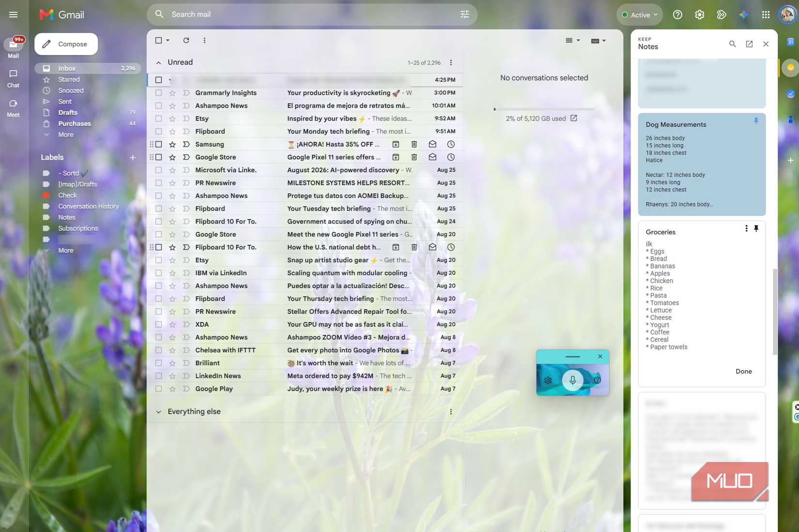Open the Inbox folder
The width and height of the screenshot is (799, 532).
pyautogui.click(x=88, y=68)
